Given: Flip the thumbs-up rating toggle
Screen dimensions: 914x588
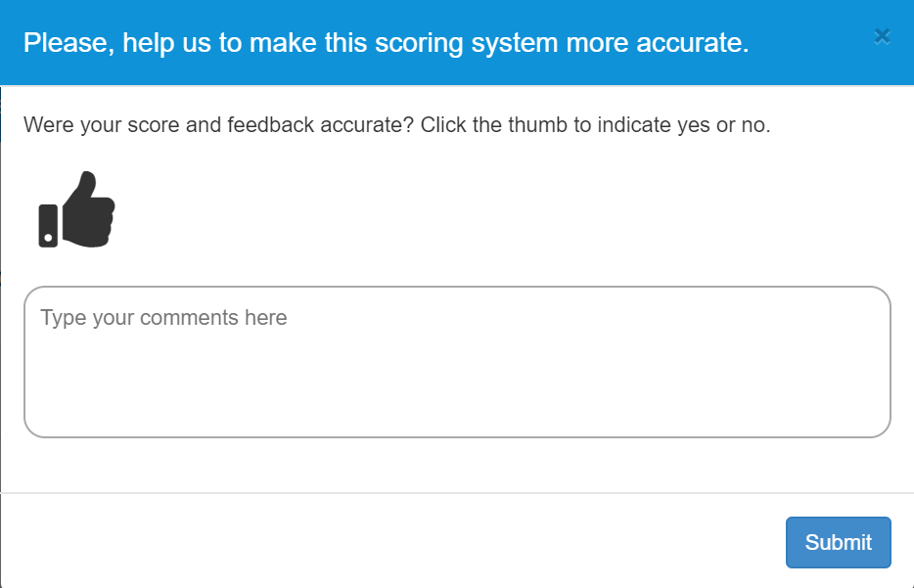Looking at the screenshot, I should (x=76, y=209).
